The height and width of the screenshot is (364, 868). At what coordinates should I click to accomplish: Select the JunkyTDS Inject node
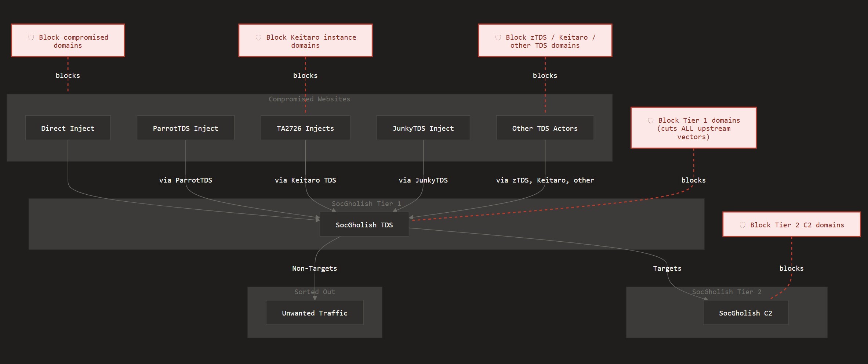(x=423, y=128)
